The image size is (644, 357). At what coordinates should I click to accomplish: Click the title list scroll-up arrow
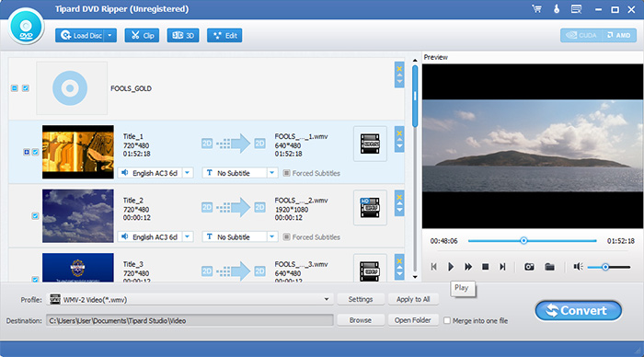pos(415,61)
